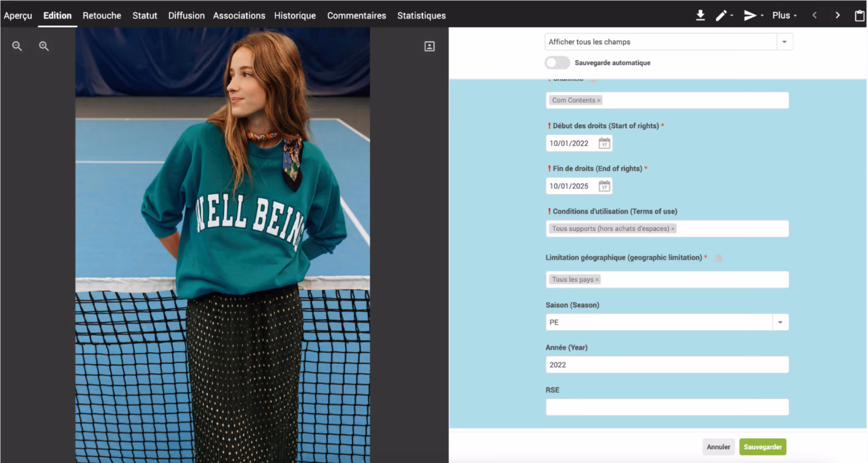Click the channels field with Com Contents

pyautogui.click(x=667, y=100)
